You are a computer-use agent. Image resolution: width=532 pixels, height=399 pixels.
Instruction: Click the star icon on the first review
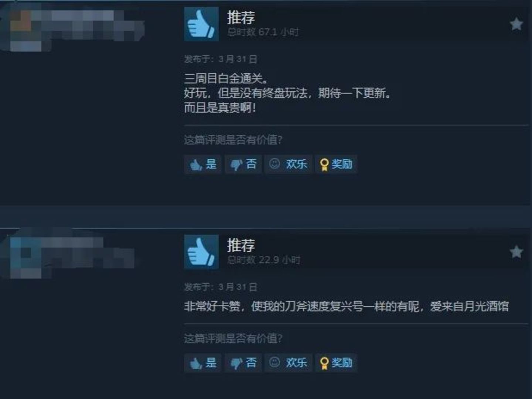click(x=516, y=24)
